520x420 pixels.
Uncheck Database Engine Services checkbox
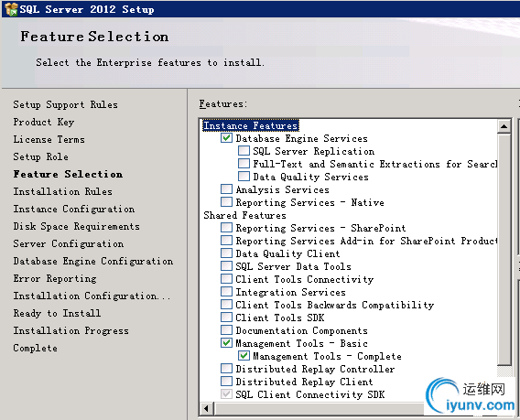point(226,137)
